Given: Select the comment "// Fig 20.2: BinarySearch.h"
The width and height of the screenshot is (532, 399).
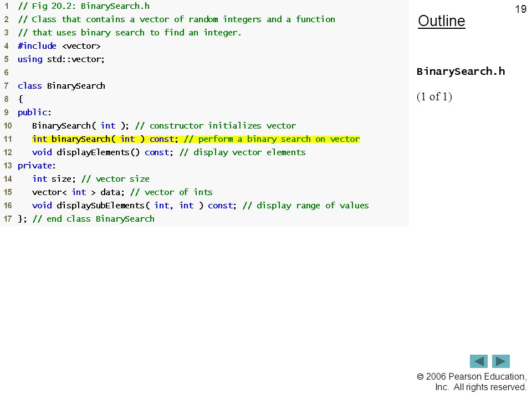Looking at the screenshot, I should (84, 6).
